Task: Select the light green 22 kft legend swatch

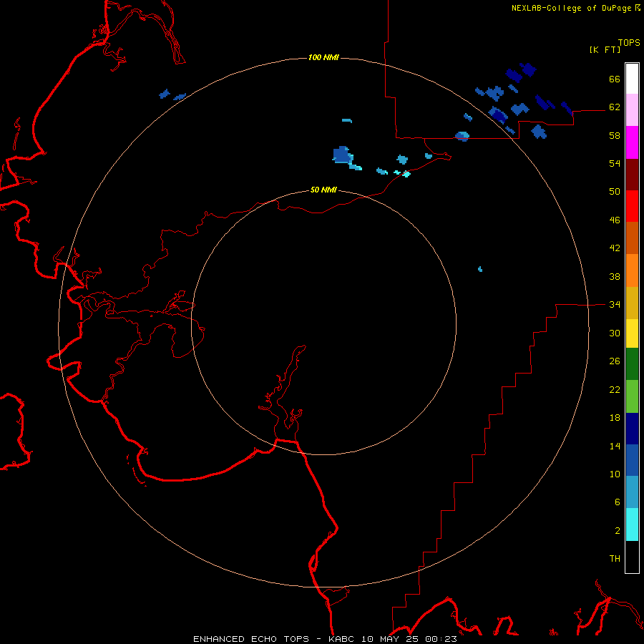Action: (632, 396)
